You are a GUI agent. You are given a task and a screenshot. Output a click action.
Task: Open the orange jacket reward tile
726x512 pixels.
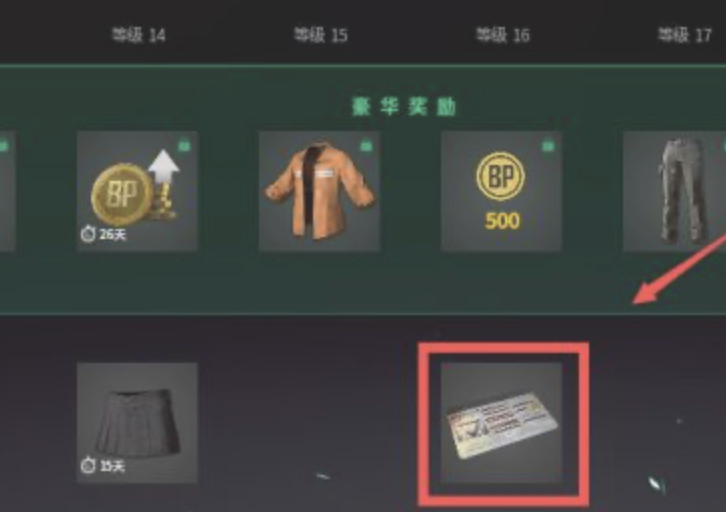[x=319, y=191]
